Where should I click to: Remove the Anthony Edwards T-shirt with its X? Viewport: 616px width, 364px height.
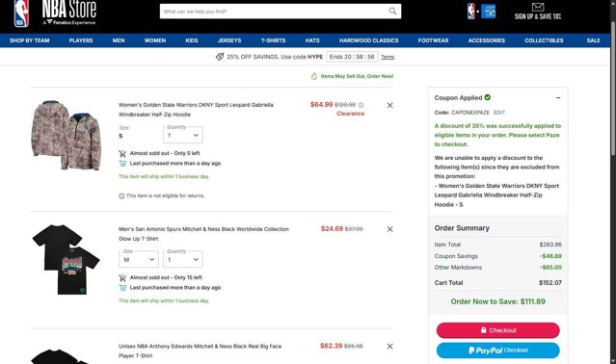[x=389, y=347]
